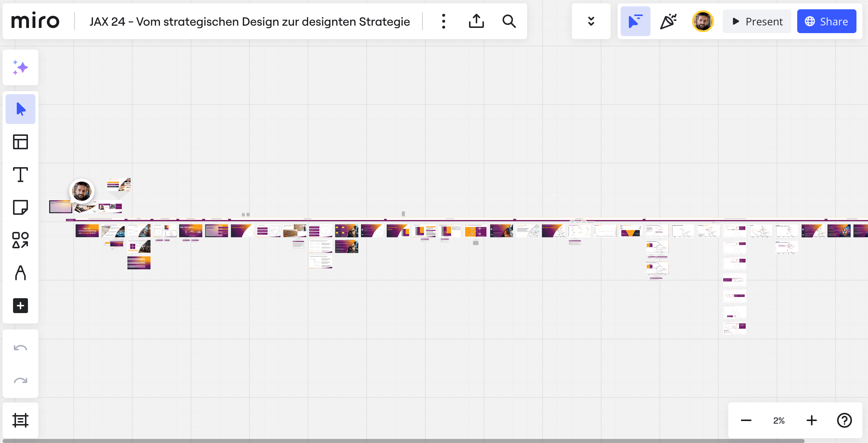
Task: Open the Frames panel
Action: (x=20, y=420)
